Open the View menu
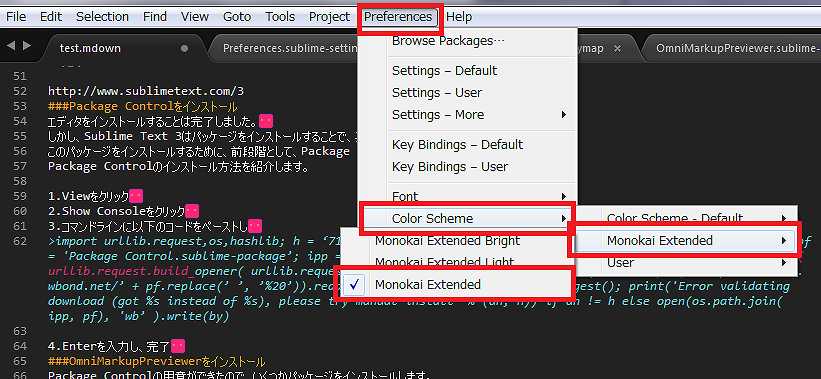Viewport: 821px width, 379px height. [195, 17]
